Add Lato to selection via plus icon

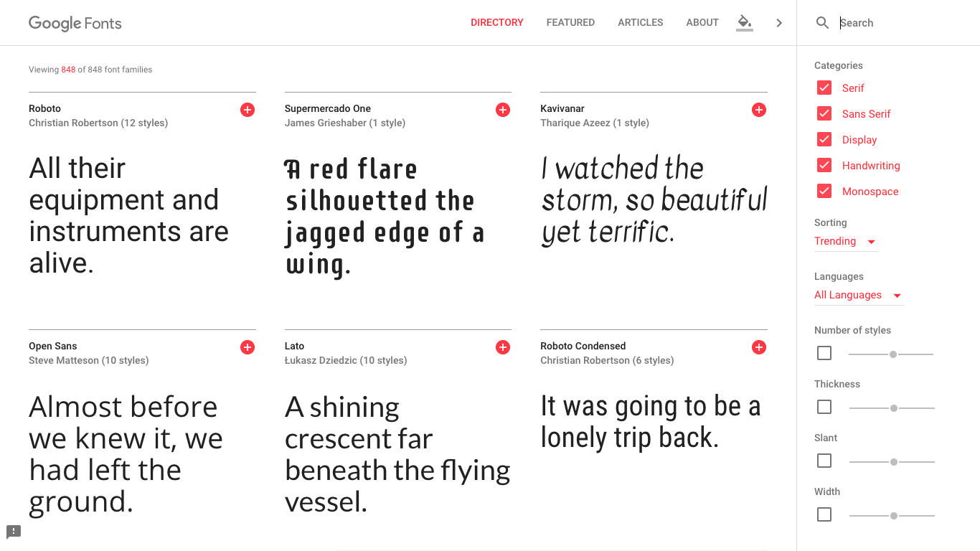(503, 347)
